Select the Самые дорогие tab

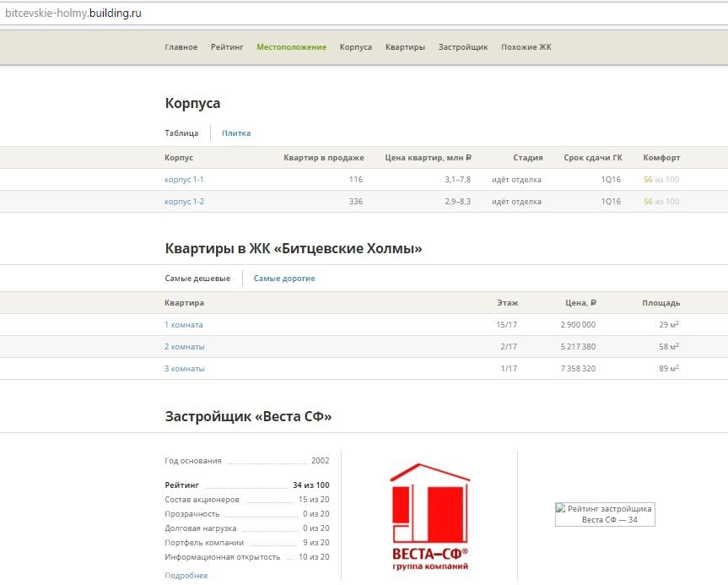point(284,279)
